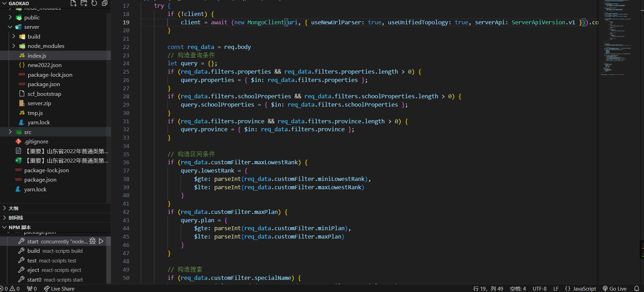Expand the public folder

pyautogui.click(x=10, y=17)
